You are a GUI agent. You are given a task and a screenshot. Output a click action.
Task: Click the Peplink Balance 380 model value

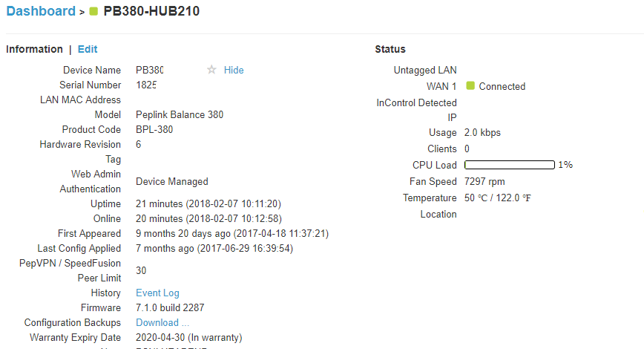pyautogui.click(x=180, y=114)
